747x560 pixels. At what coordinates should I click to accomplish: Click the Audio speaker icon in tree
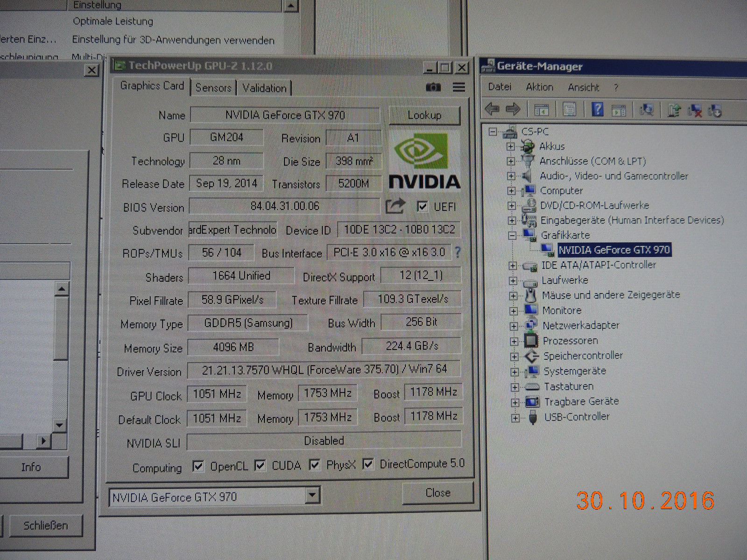(528, 175)
